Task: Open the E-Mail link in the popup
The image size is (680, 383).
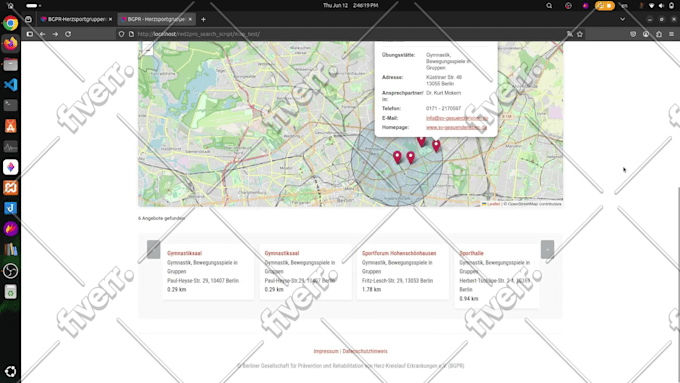Action: click(x=457, y=118)
